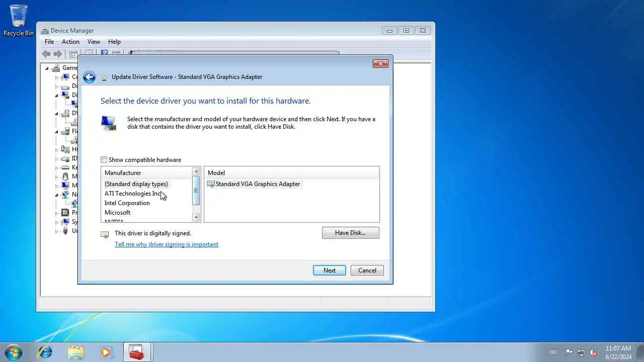644x362 pixels.
Task: Select Microsoft manufacturer
Action: click(118, 213)
